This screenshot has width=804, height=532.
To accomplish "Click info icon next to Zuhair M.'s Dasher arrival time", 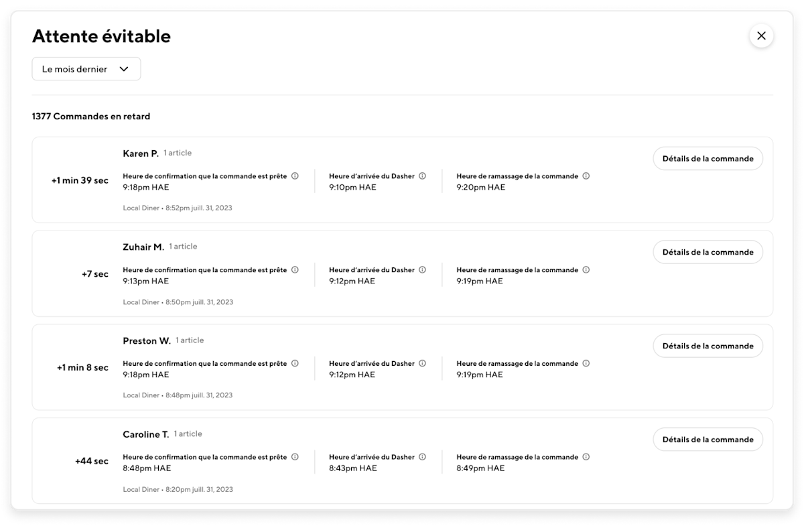I will coord(422,270).
